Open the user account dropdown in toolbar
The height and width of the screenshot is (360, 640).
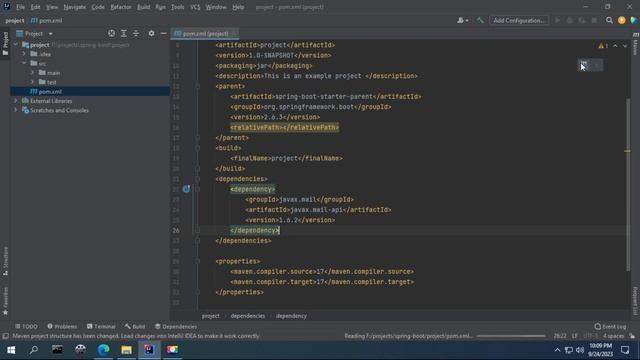point(462,20)
